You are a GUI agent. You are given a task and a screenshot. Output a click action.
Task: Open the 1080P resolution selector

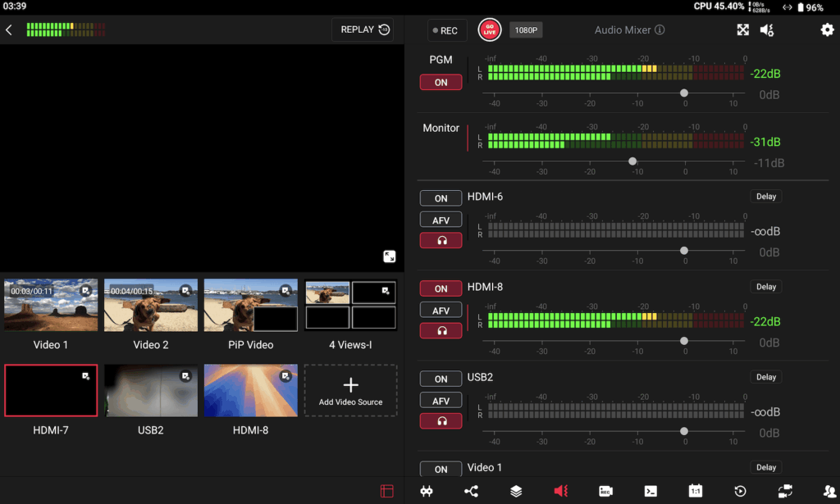click(526, 30)
